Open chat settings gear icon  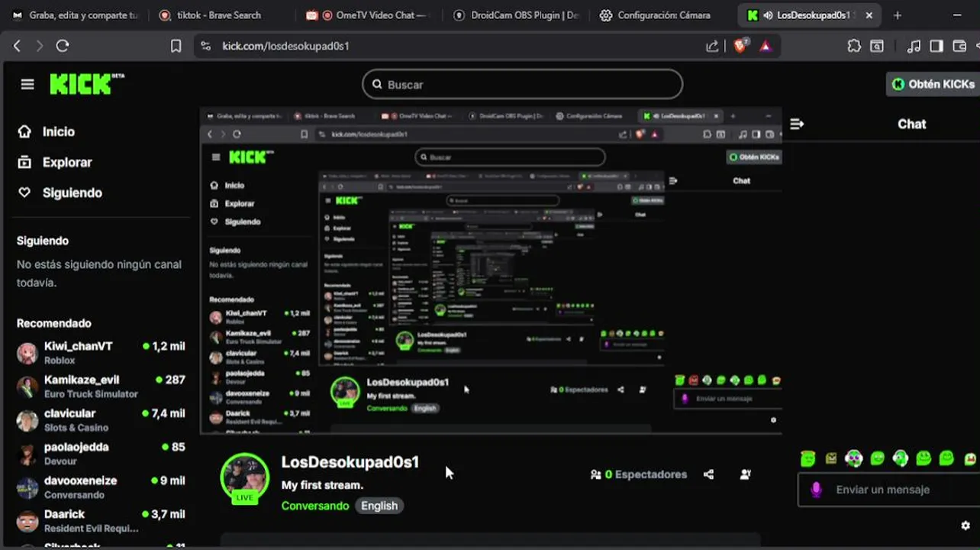point(965,526)
